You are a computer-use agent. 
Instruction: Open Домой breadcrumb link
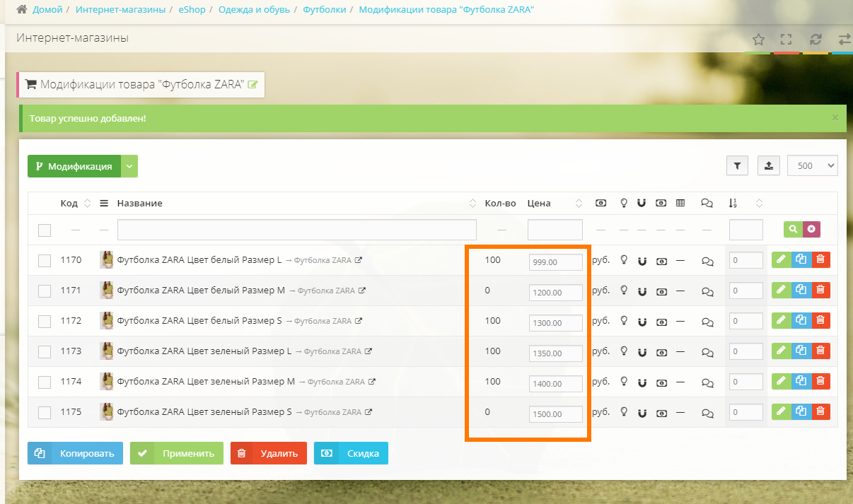point(48,10)
